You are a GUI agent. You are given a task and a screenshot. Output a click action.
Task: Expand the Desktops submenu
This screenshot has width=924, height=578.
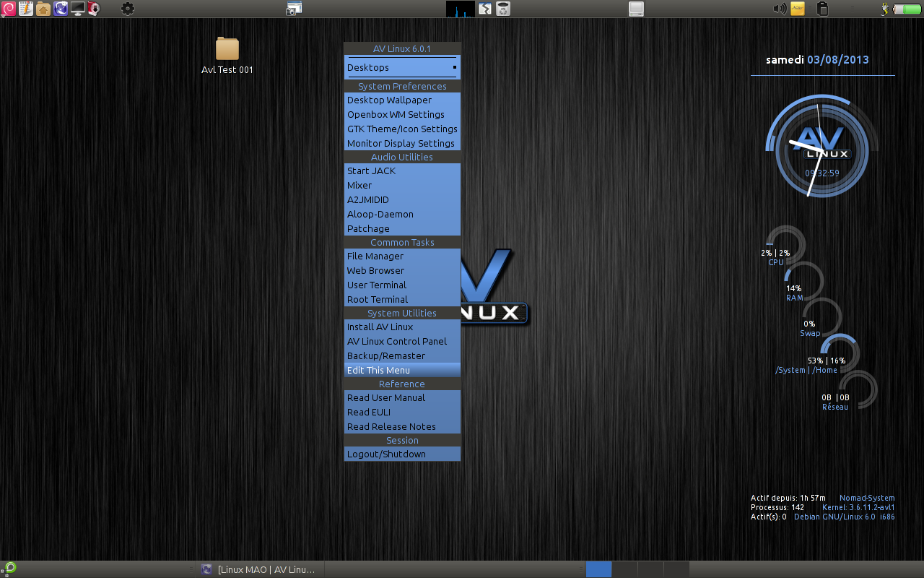402,68
